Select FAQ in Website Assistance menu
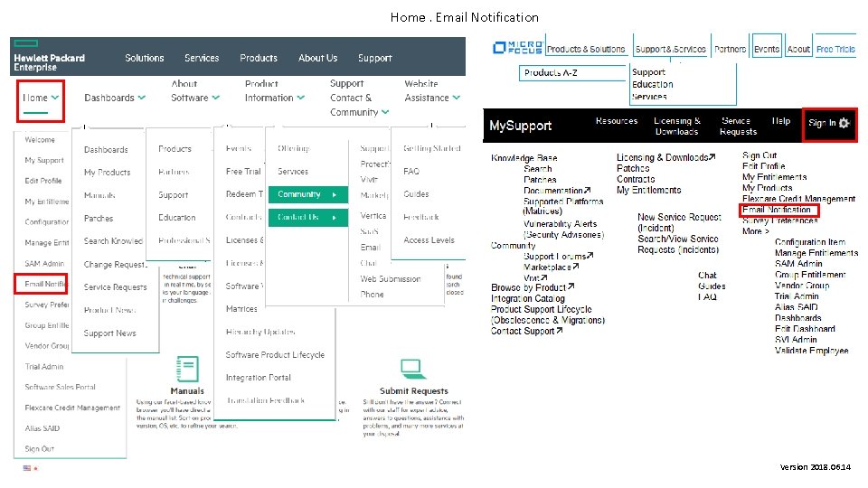868x488 pixels. pos(411,172)
